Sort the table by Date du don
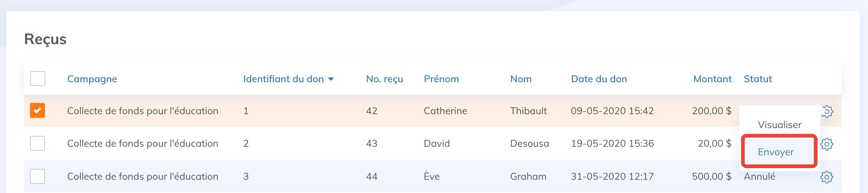Screen dimensions: 868x193 click(599, 79)
